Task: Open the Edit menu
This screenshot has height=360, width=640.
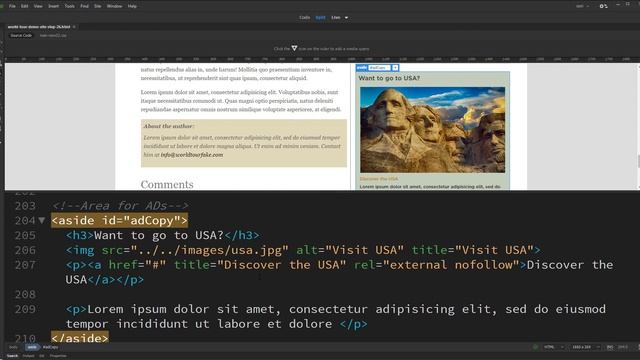Action: [x=24, y=6]
